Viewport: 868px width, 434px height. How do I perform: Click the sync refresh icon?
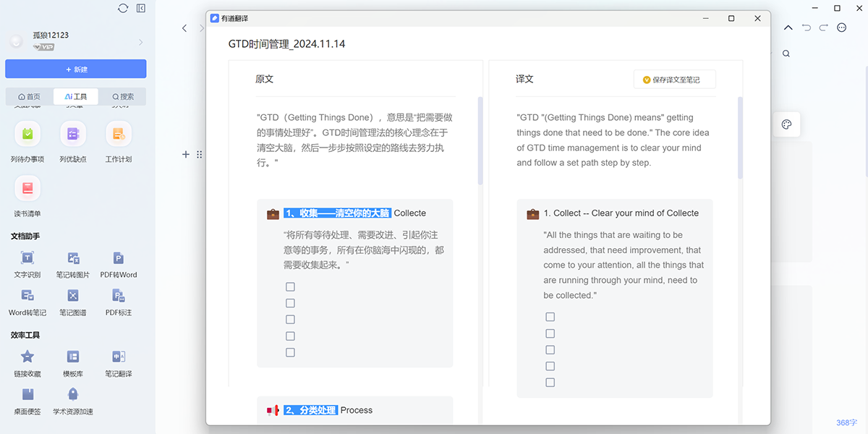point(123,8)
